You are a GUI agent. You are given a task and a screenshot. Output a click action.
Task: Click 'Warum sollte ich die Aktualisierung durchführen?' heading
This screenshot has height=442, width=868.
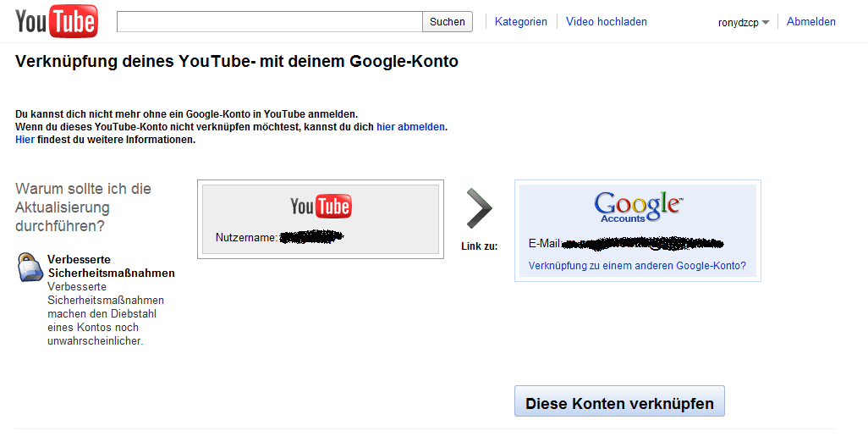(x=84, y=207)
